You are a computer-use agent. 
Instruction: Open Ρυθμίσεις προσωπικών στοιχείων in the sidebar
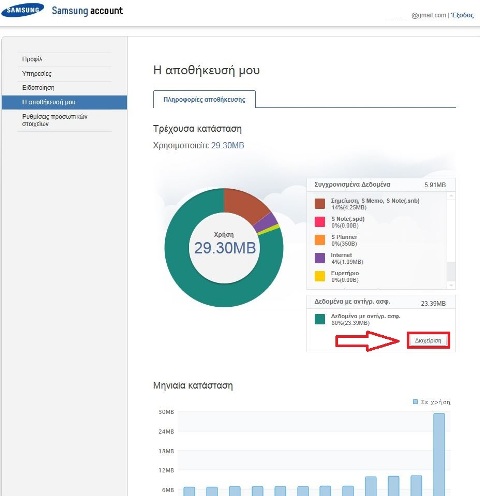tap(55, 120)
